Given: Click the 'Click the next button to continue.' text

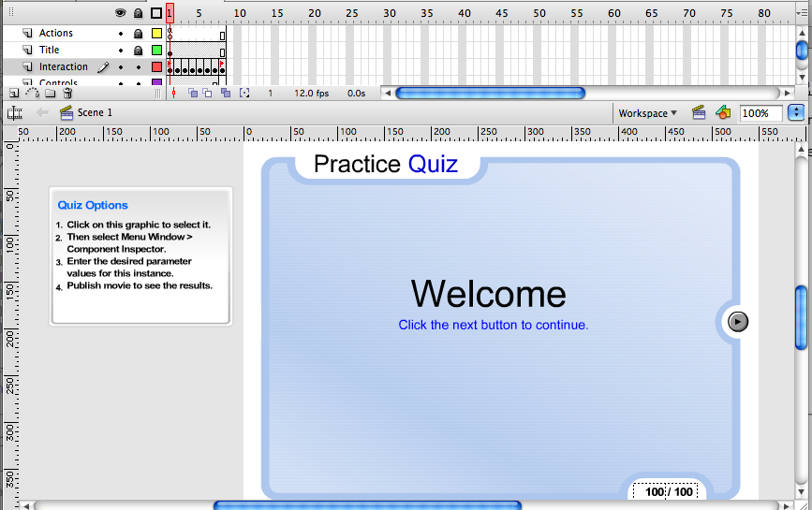Looking at the screenshot, I should coord(493,325).
